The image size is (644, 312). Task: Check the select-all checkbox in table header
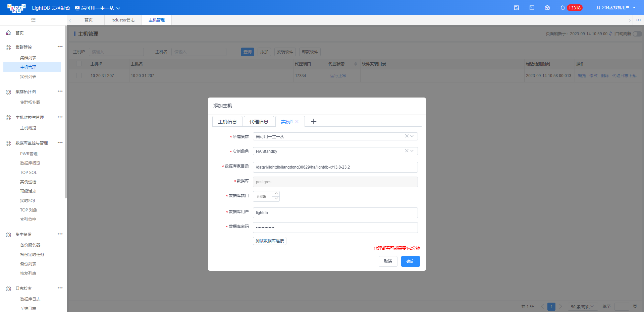pos(79,64)
